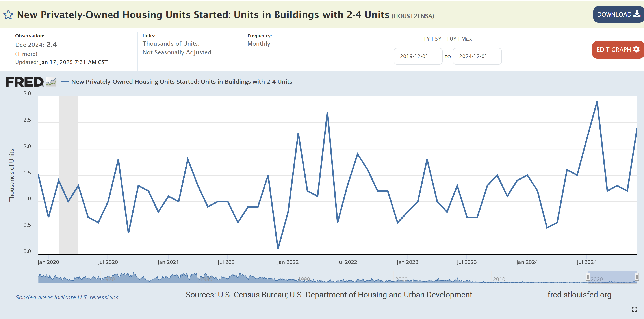
Task: Click the fred.stlouisfed.org text
Action: (x=579, y=295)
